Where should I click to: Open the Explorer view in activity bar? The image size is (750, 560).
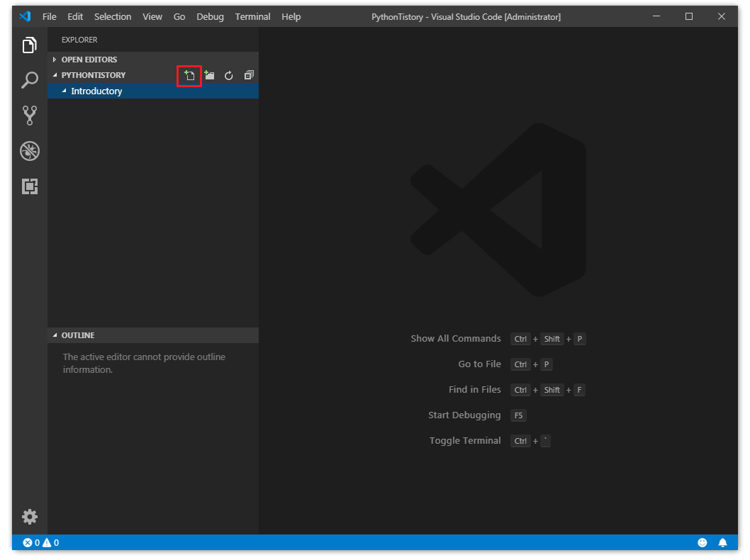click(x=30, y=45)
